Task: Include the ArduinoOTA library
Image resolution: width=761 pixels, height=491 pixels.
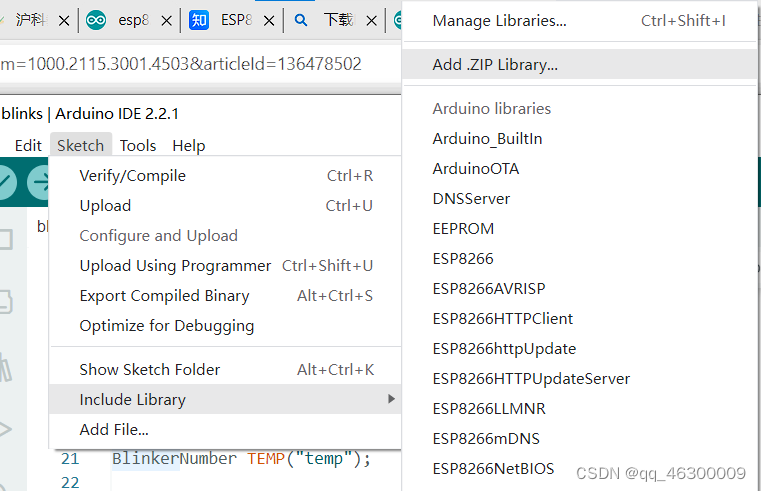Action: (x=579, y=169)
